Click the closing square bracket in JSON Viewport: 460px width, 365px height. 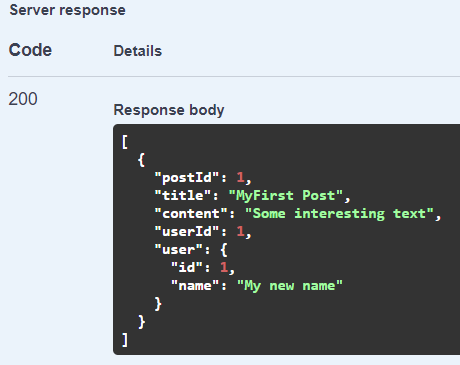(x=125, y=340)
